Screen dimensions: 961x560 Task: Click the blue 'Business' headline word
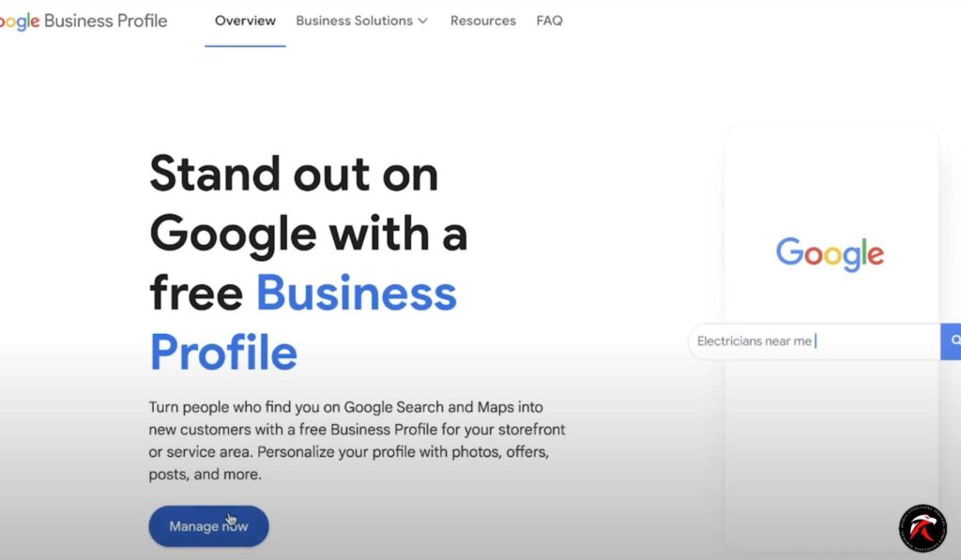point(356,293)
